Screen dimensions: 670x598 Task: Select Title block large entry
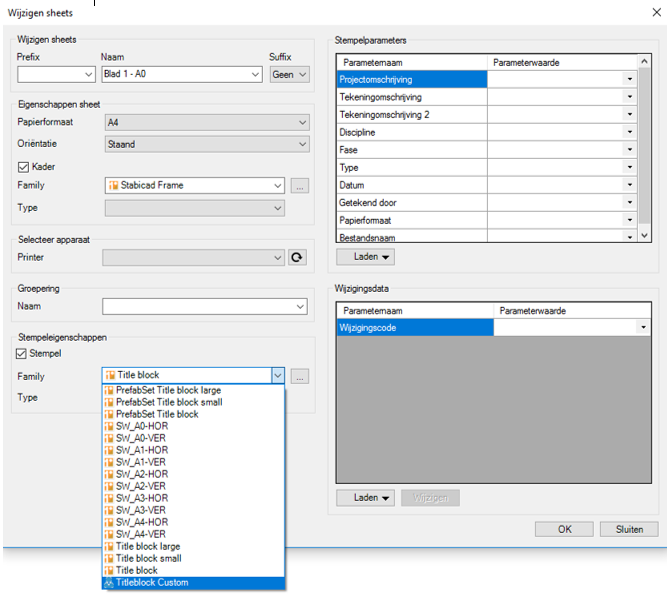coord(194,546)
